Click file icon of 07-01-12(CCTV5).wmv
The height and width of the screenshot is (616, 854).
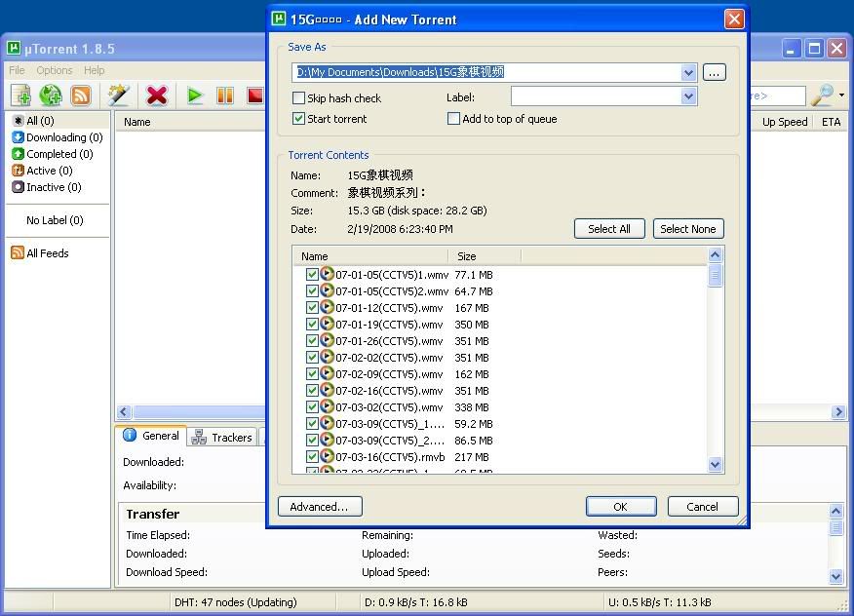327,307
